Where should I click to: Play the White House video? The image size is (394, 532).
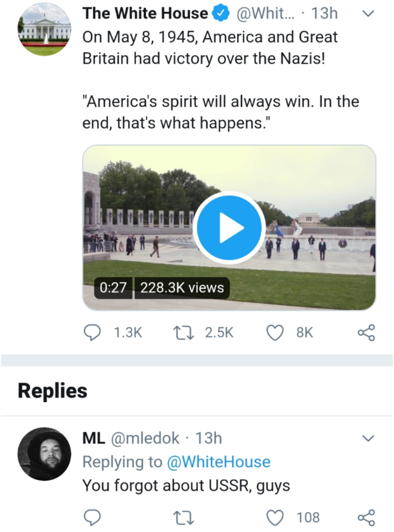[229, 228]
